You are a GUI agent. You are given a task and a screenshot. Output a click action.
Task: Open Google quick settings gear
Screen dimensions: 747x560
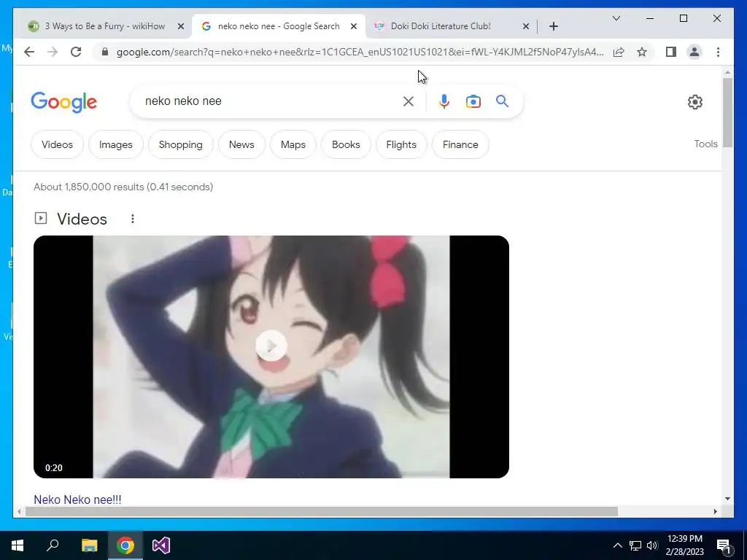click(695, 102)
